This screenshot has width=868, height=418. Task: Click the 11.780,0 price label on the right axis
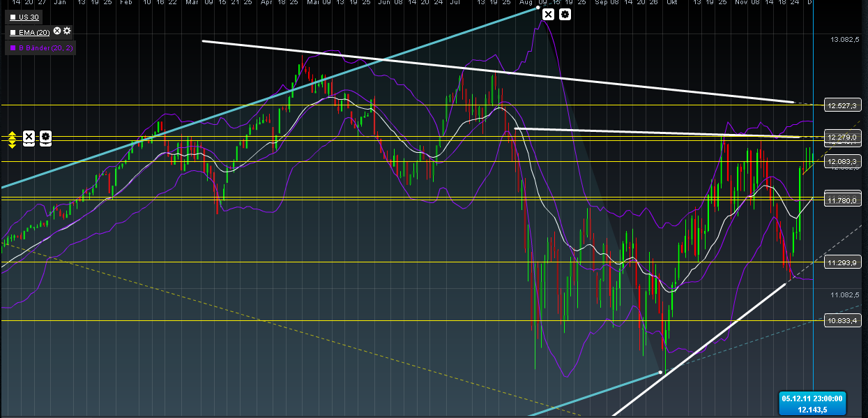pyautogui.click(x=842, y=199)
